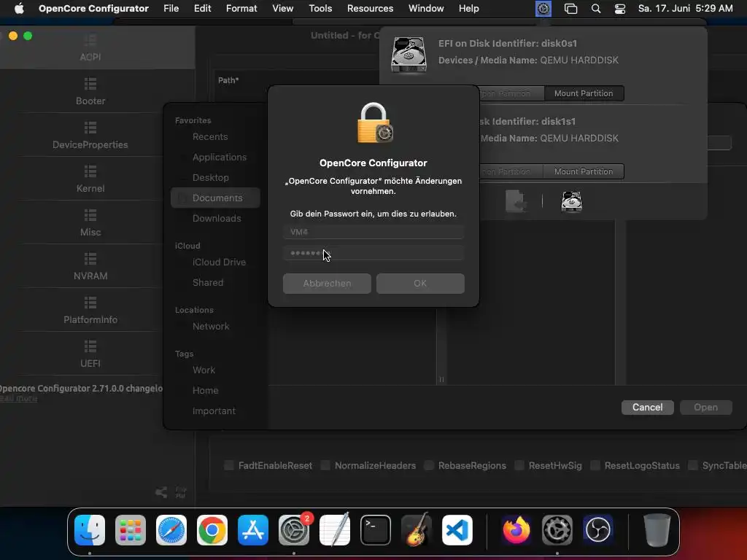Select the Misc section in sidebar
Screen dimensions: 747x560
[90, 223]
